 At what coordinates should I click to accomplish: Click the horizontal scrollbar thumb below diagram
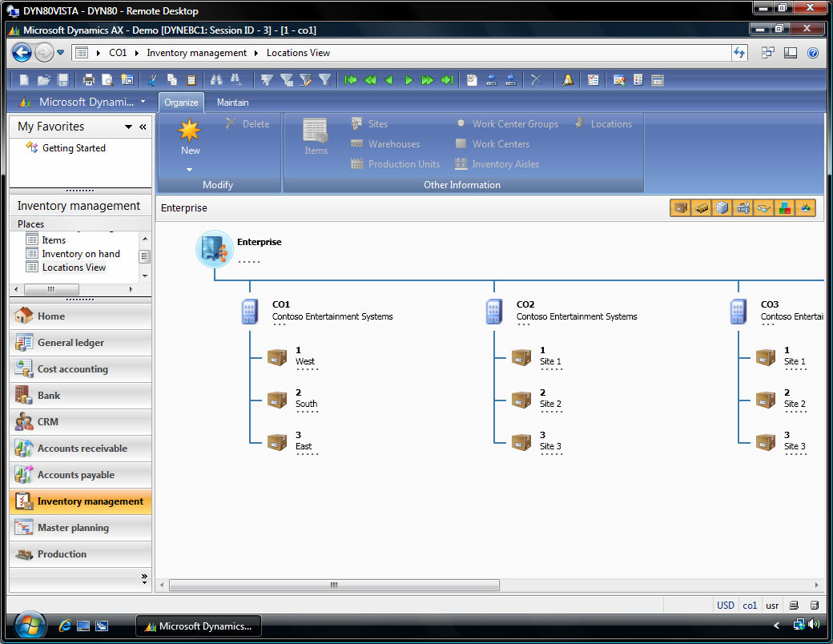coord(334,586)
